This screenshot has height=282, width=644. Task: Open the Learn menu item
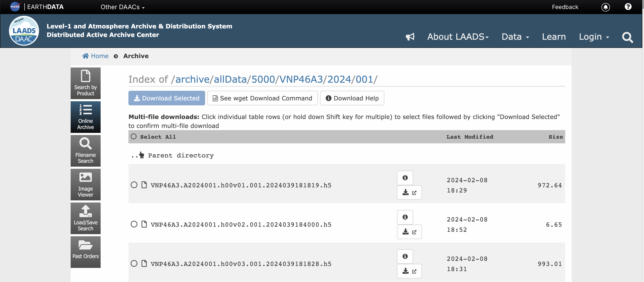554,37
